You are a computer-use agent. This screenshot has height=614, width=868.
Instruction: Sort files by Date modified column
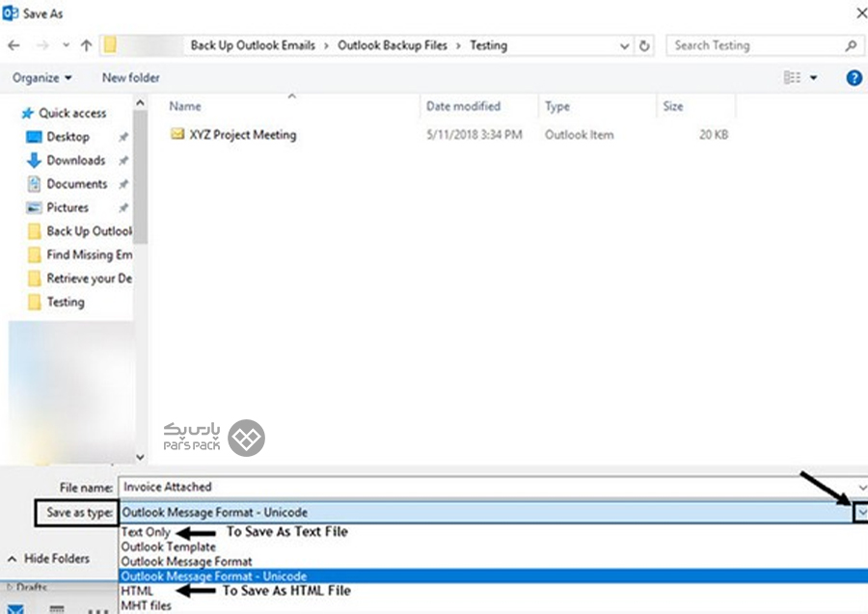coord(463,106)
